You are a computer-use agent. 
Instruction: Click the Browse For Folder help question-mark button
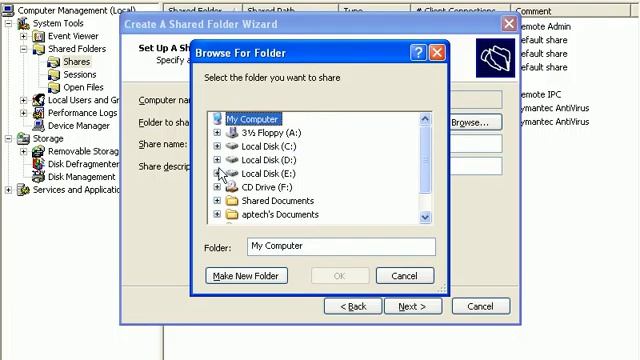click(418, 53)
